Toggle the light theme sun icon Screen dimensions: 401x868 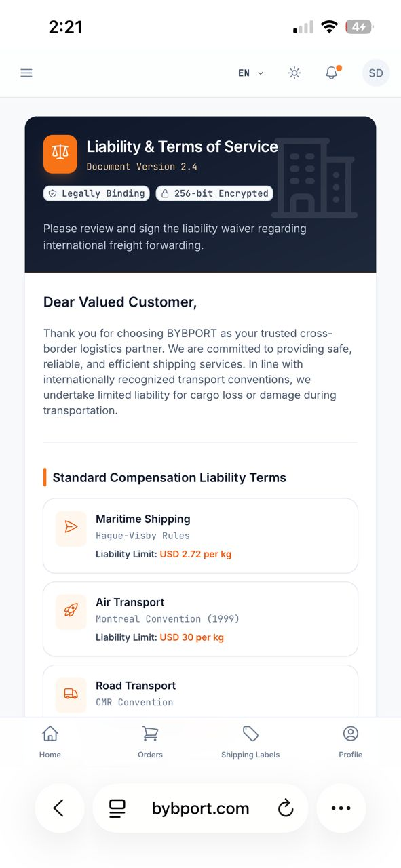pyautogui.click(x=294, y=73)
